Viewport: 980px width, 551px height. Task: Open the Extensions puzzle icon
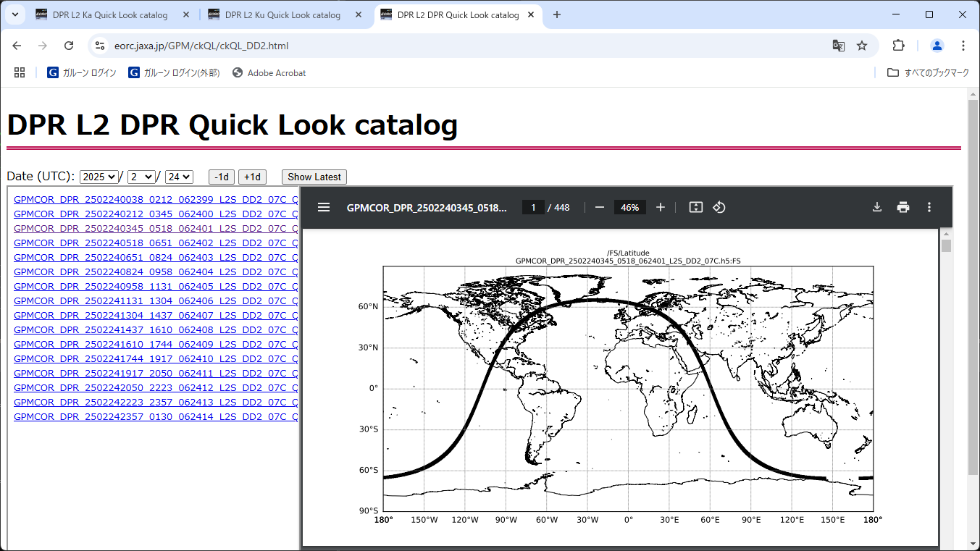(898, 46)
